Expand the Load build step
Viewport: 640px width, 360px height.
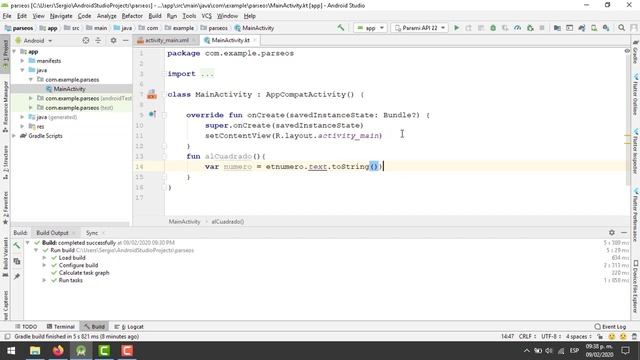coord(44,258)
